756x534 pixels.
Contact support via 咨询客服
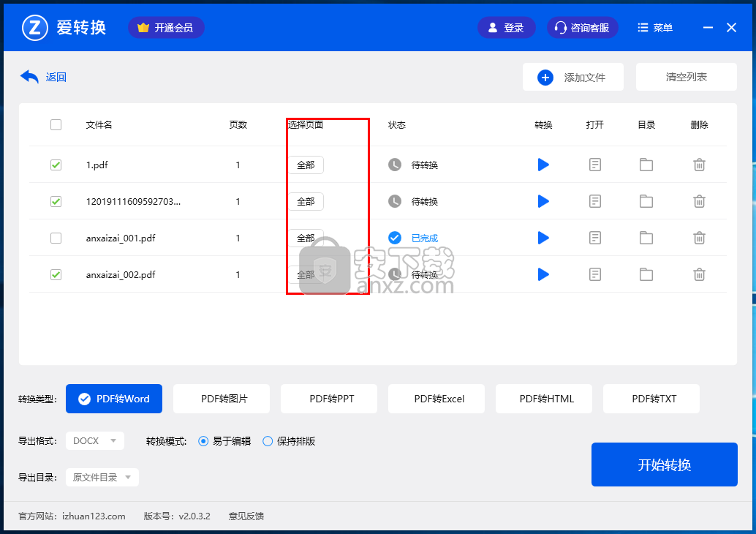pos(583,28)
